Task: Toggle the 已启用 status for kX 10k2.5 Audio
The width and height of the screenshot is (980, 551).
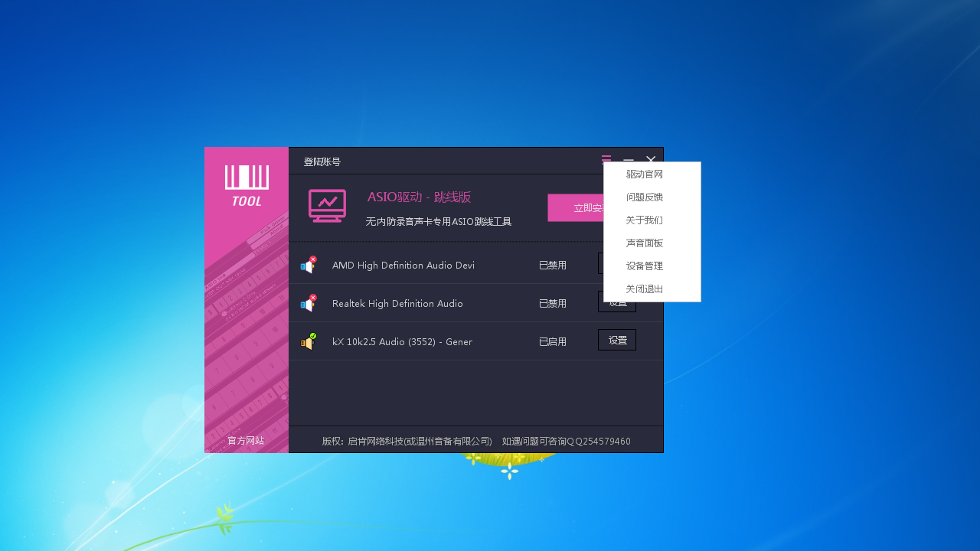Action: tap(552, 341)
